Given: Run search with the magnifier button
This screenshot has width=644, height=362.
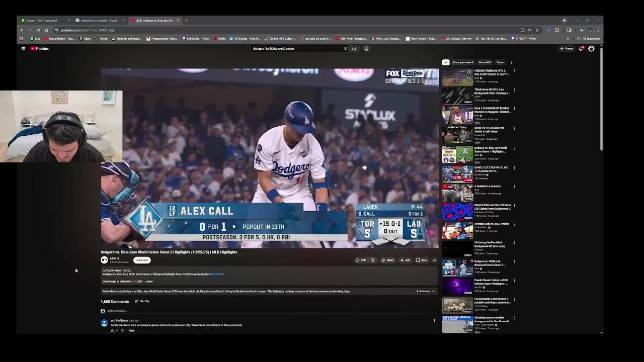Looking at the screenshot, I should (354, 49).
